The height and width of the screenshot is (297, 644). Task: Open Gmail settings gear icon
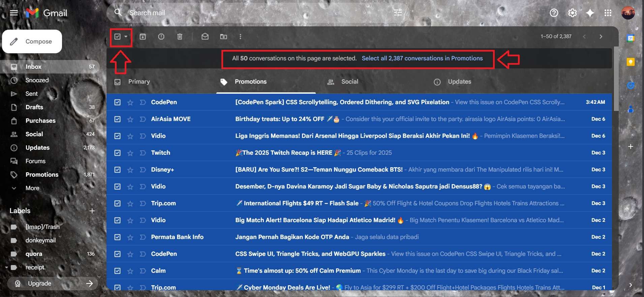click(572, 13)
